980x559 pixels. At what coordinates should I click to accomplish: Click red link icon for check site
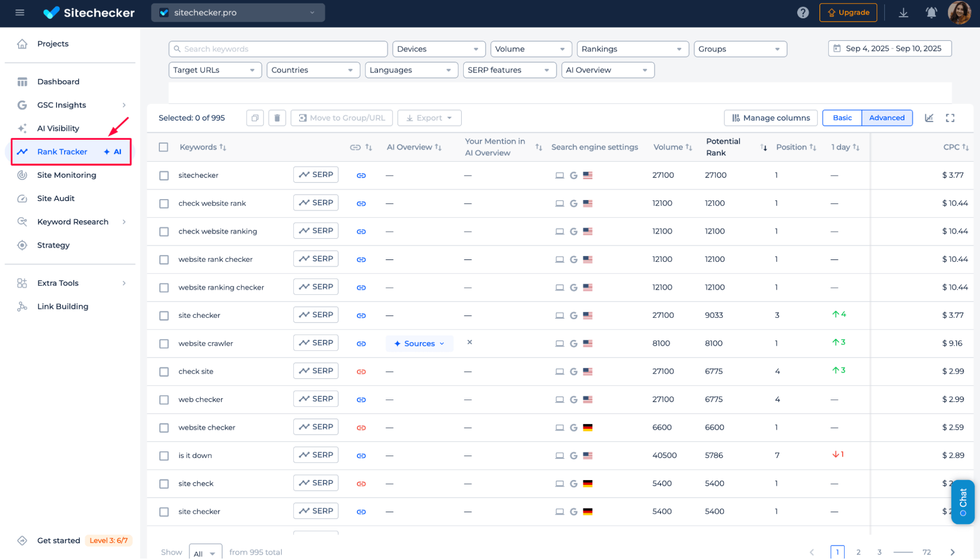(361, 372)
